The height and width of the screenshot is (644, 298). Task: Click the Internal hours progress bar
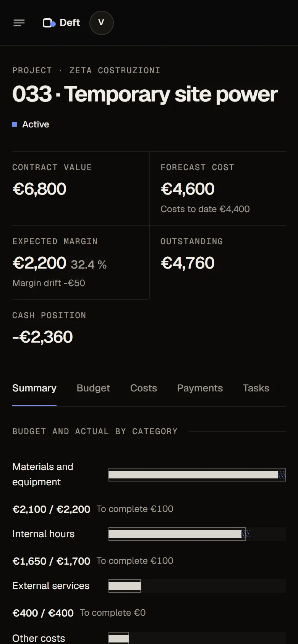[197, 534]
